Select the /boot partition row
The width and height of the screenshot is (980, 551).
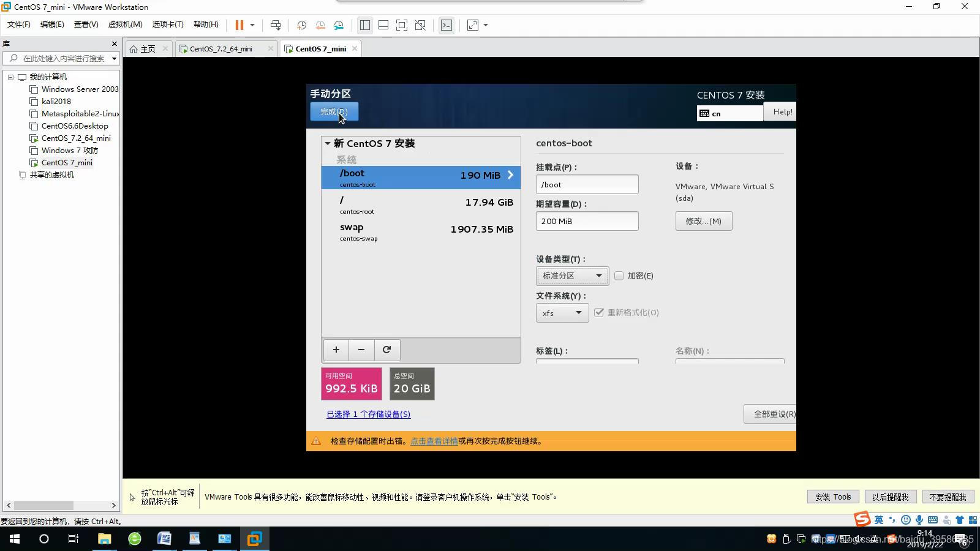point(421,177)
